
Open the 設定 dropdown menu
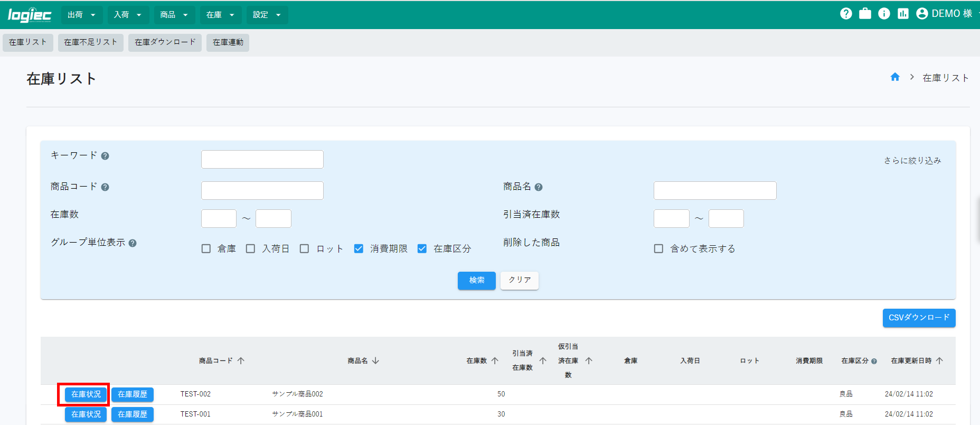click(267, 15)
